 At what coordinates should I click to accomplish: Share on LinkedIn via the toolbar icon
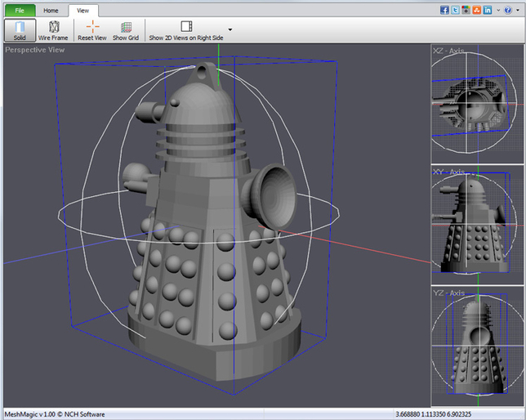tap(488, 10)
